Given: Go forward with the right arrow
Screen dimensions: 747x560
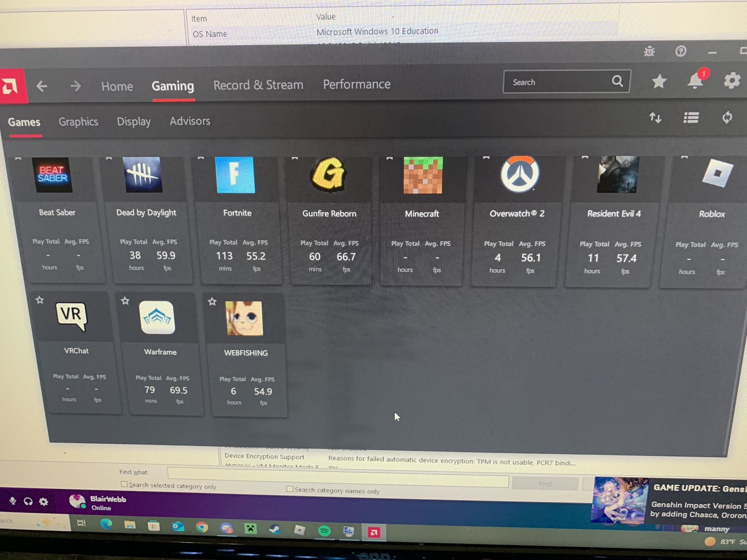Looking at the screenshot, I should pos(76,86).
